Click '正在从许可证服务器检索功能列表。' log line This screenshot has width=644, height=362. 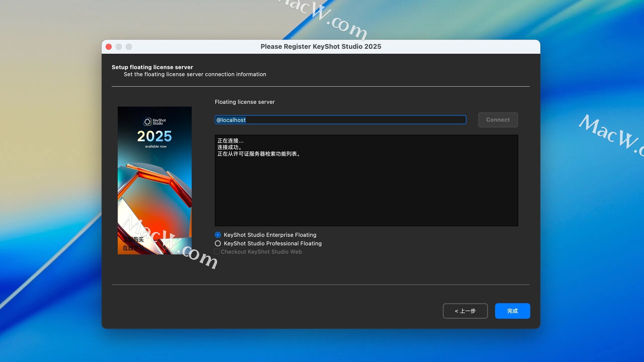pyautogui.click(x=260, y=154)
